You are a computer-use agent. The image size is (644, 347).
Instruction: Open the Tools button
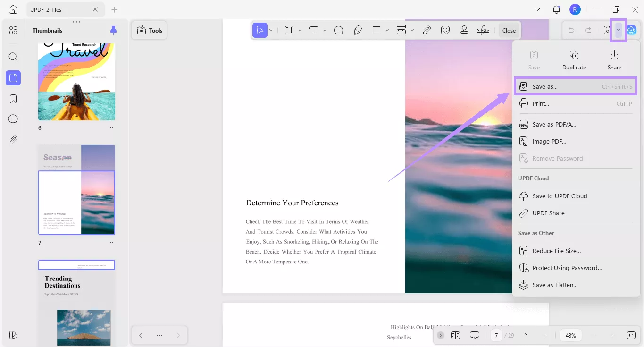(150, 30)
